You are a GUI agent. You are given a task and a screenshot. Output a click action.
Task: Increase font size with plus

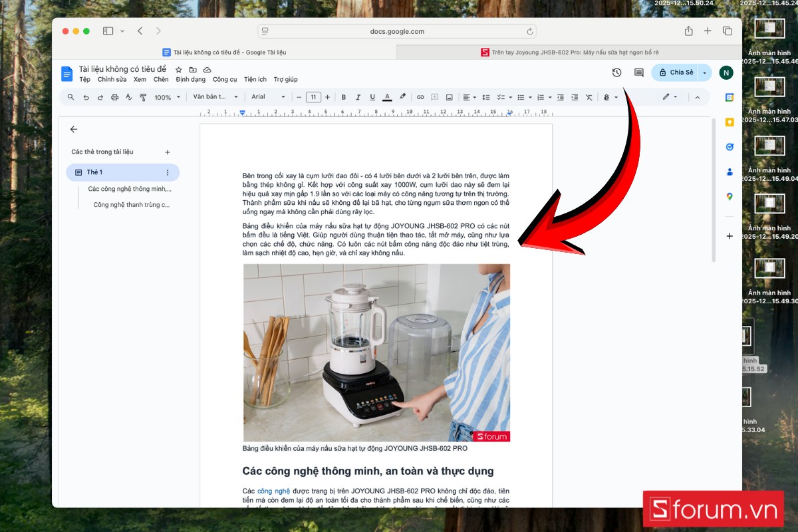tap(327, 97)
